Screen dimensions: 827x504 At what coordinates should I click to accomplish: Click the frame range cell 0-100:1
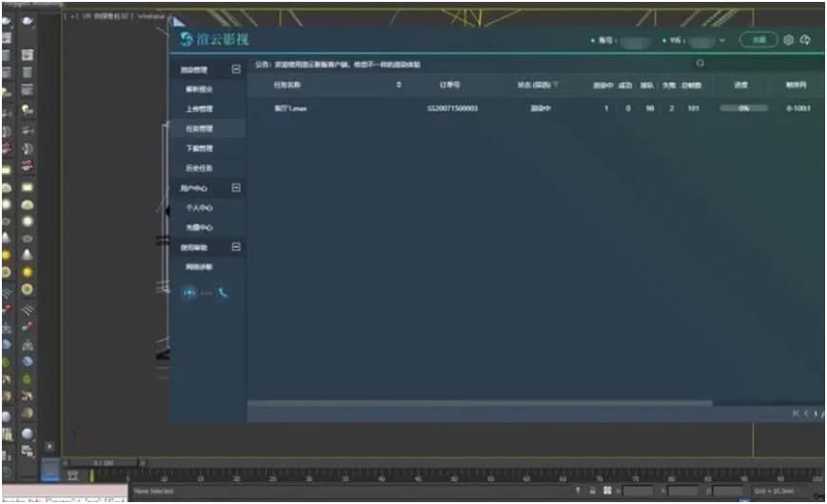(798, 108)
